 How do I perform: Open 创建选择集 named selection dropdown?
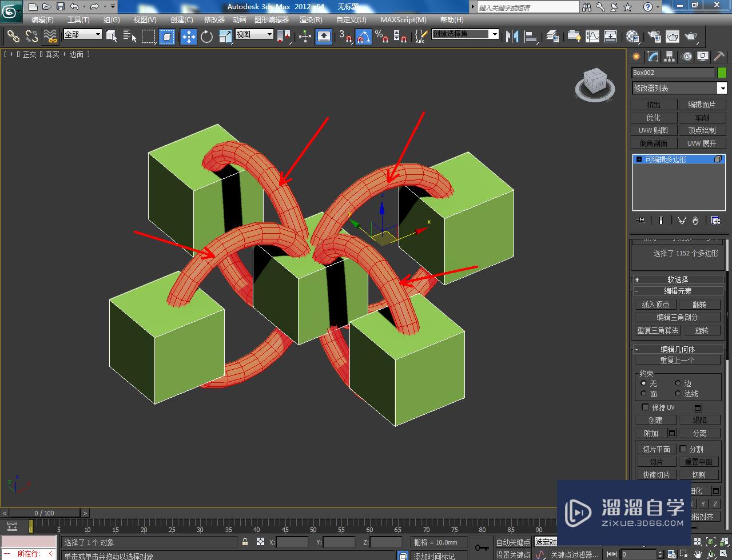coord(465,34)
